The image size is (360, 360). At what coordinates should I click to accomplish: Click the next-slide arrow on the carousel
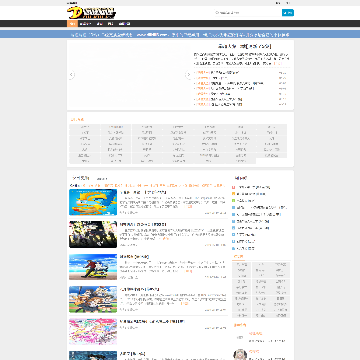click(188, 75)
